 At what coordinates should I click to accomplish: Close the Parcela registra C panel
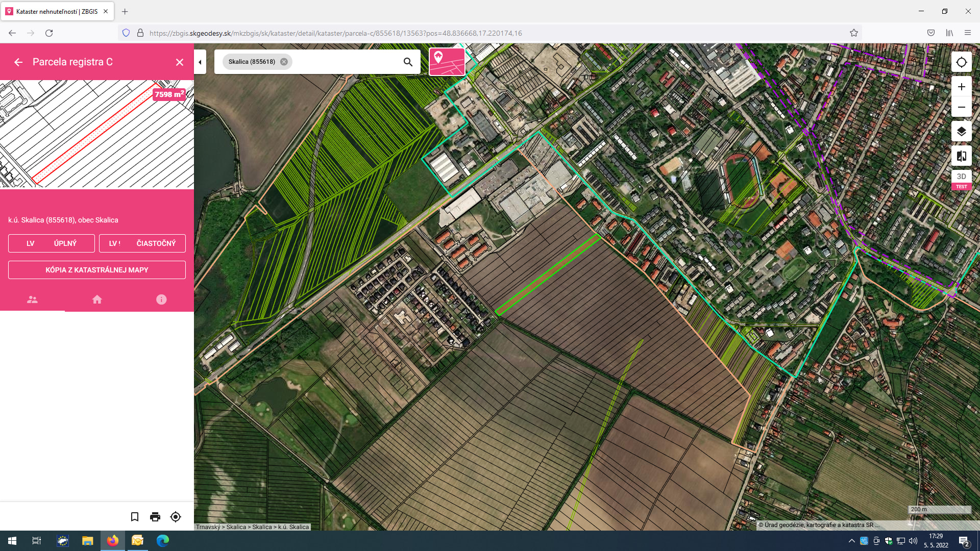(x=180, y=62)
